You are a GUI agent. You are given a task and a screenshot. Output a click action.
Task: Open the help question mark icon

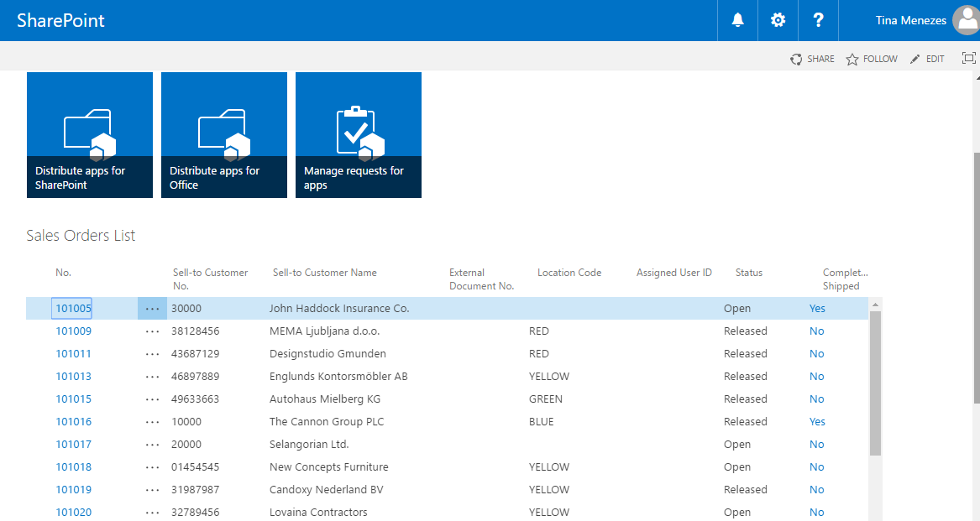point(818,20)
